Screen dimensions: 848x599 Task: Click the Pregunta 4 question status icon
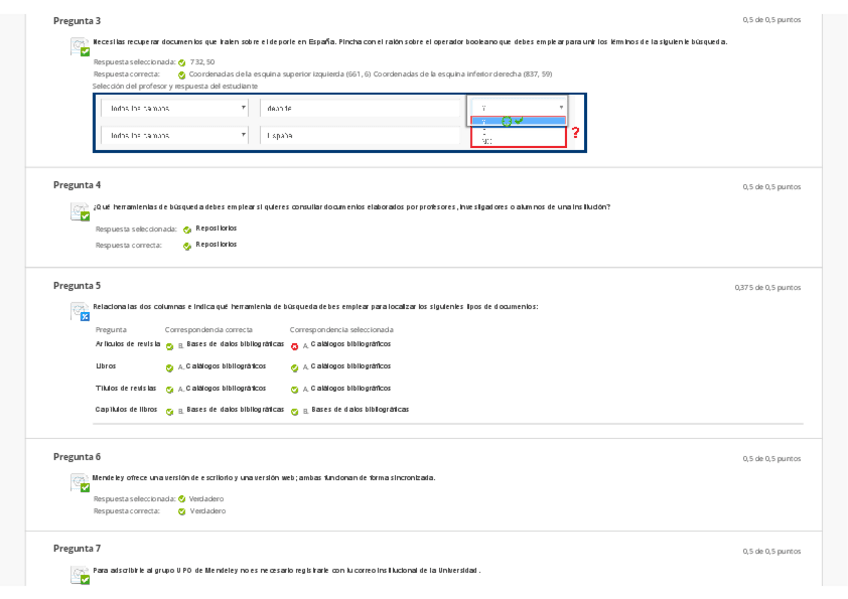click(x=80, y=211)
